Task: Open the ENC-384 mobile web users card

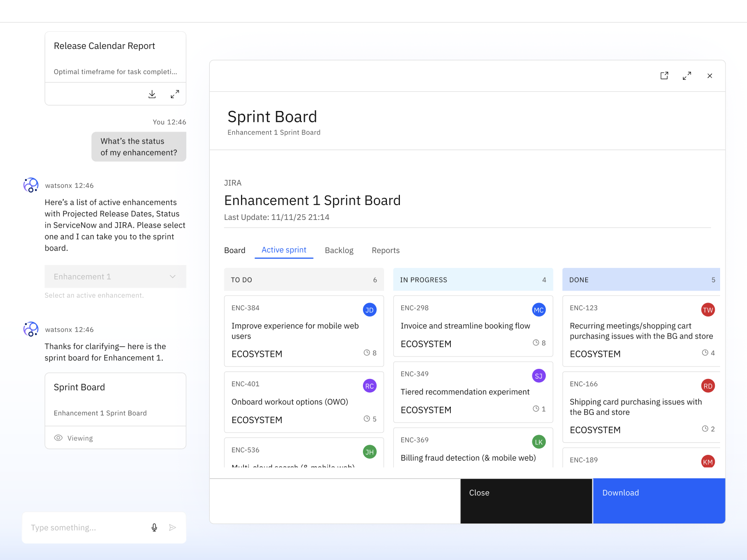Action: coord(304,331)
